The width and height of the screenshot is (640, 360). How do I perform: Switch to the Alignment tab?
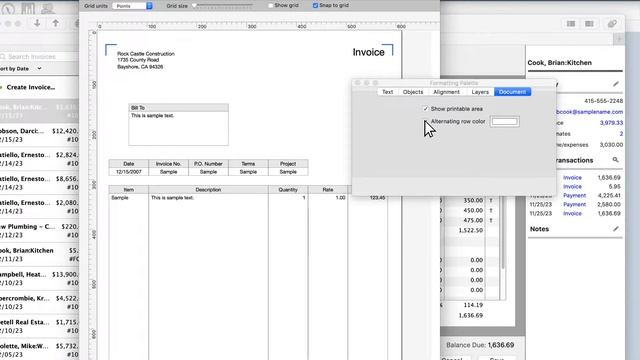click(446, 92)
